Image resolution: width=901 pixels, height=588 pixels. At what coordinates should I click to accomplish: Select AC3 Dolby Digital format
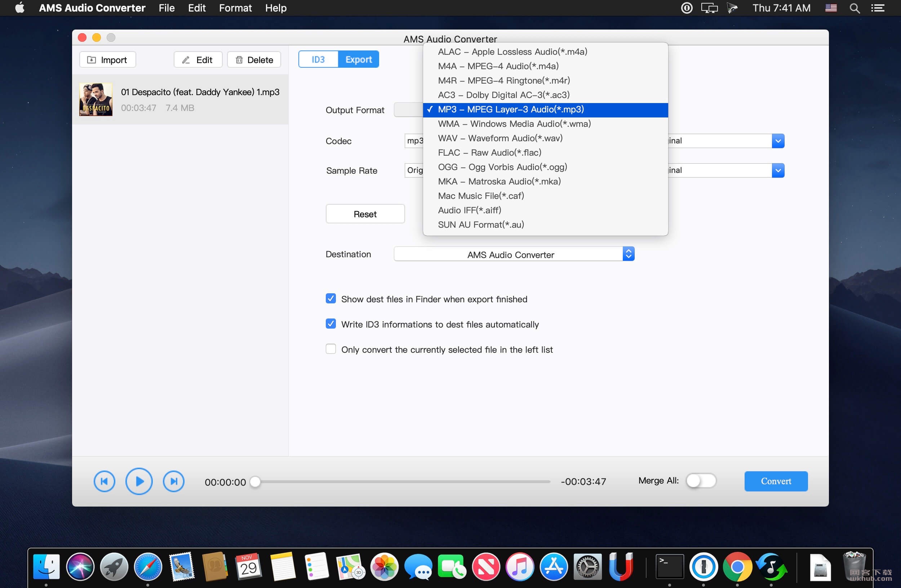click(545, 95)
